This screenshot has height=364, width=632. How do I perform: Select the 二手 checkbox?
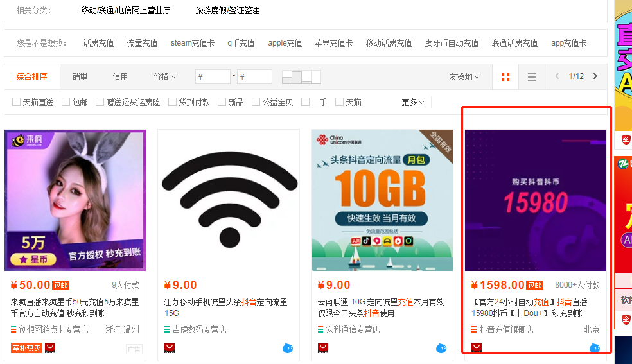tap(305, 102)
